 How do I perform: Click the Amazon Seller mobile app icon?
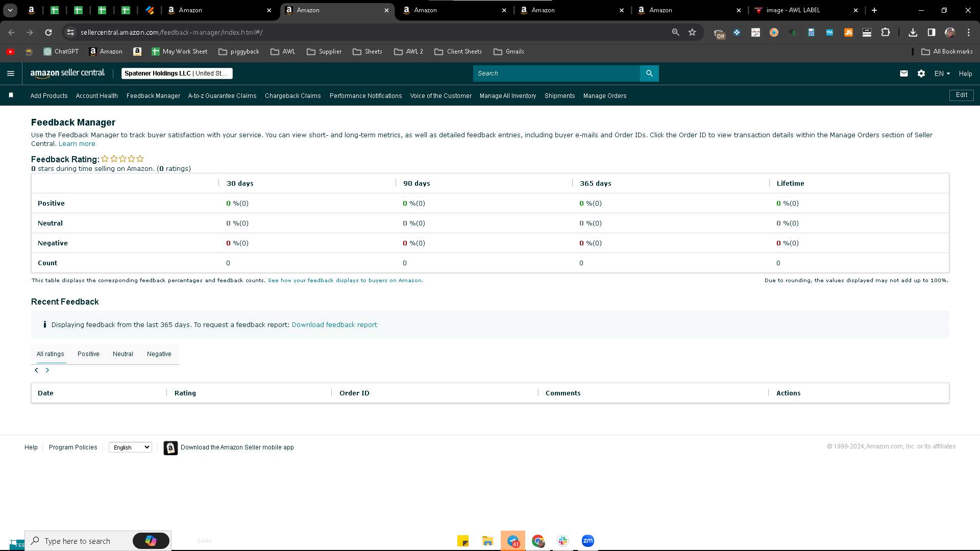pos(170,448)
